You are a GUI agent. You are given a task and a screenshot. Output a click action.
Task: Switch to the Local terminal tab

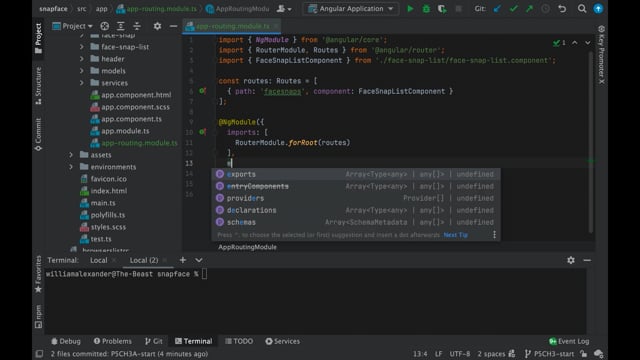[x=99, y=260]
